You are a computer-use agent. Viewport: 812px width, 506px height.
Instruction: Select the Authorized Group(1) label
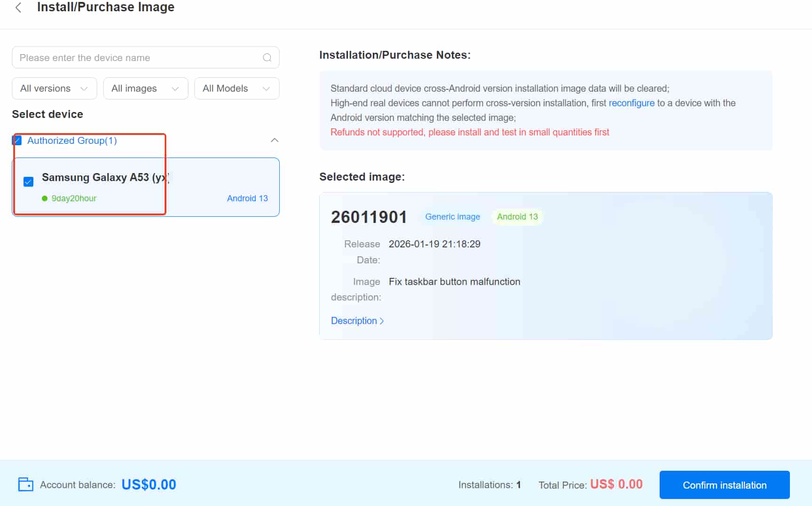[72, 141]
